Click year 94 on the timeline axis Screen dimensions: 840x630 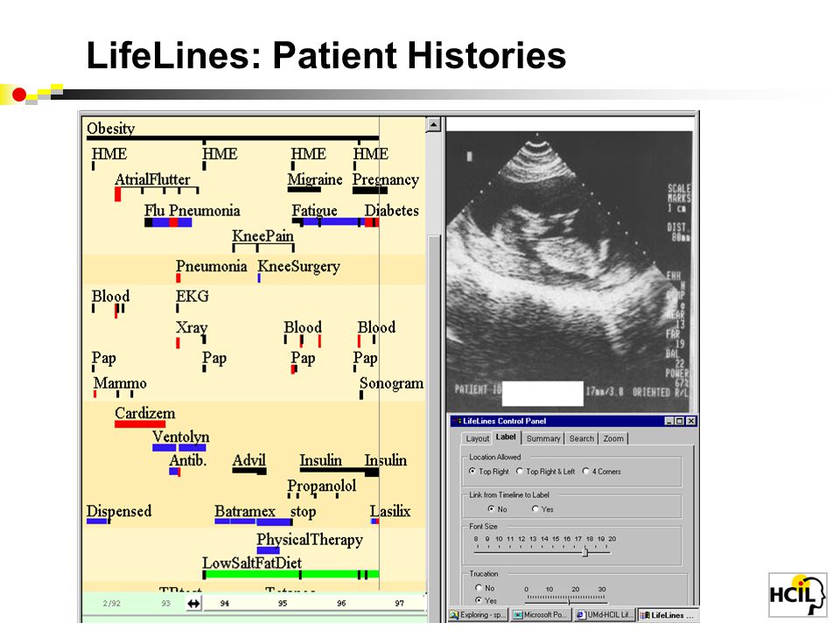225,603
